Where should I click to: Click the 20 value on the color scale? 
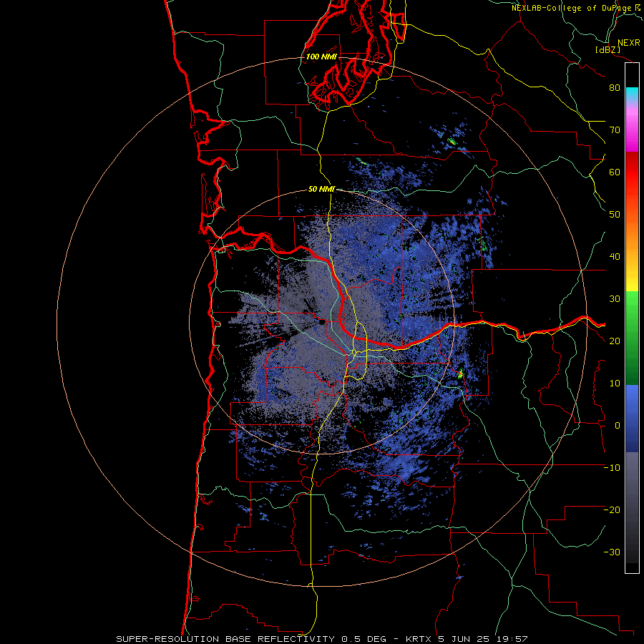click(615, 341)
